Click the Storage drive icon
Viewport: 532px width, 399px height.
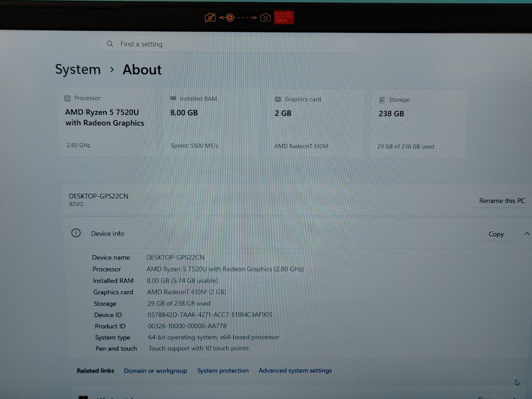click(382, 100)
